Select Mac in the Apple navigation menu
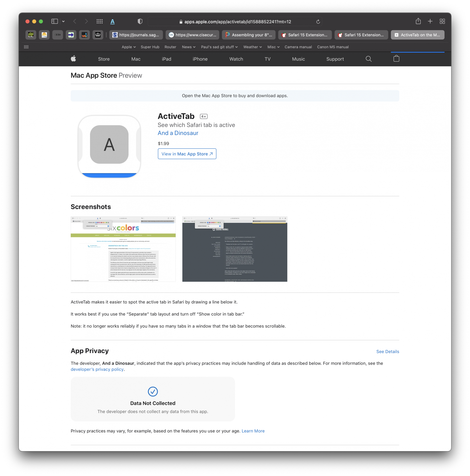470x476 pixels. (x=136, y=59)
